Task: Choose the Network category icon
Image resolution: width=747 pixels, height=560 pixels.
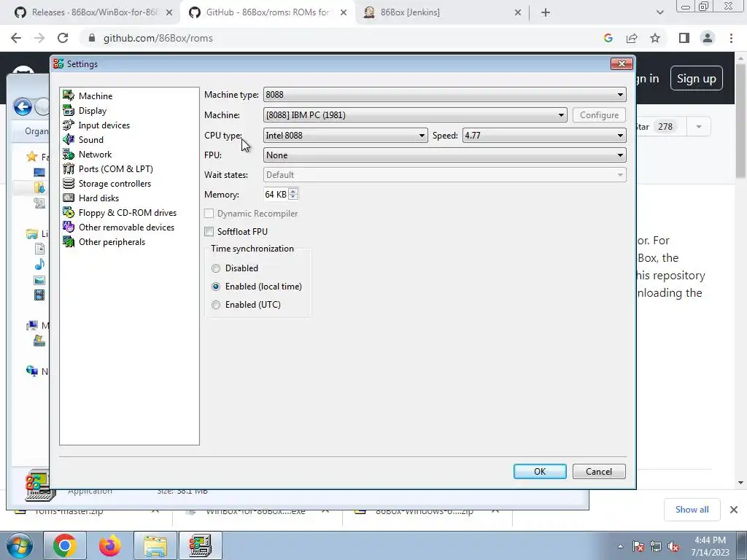Action: click(x=69, y=155)
